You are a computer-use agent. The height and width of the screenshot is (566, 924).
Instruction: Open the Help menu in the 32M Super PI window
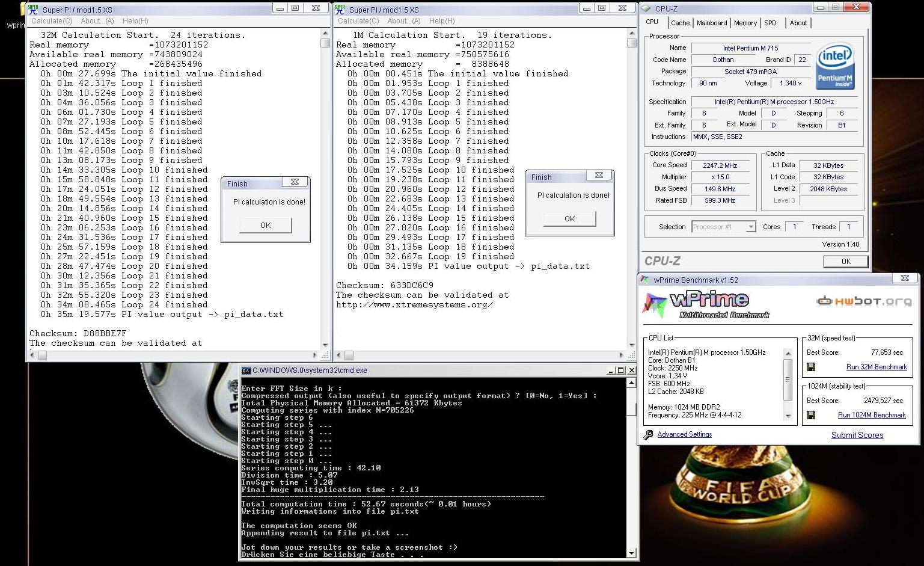pos(135,21)
